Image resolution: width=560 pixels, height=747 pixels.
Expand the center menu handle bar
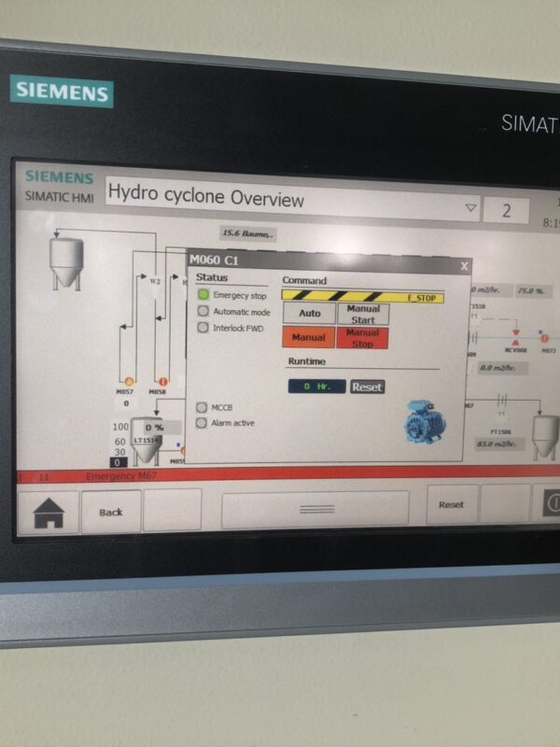pos(314,509)
